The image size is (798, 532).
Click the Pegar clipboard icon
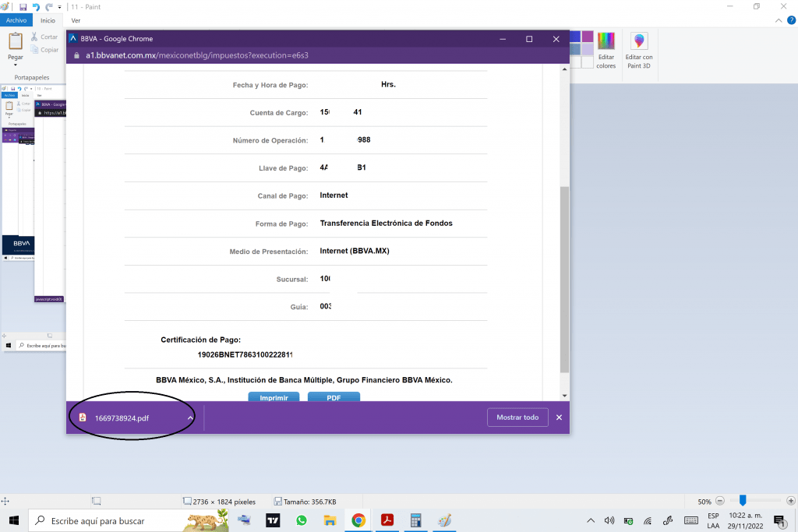tap(16, 41)
